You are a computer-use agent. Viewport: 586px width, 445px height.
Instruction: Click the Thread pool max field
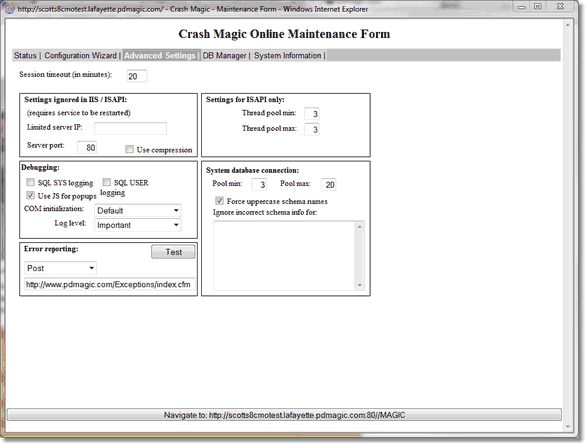point(312,129)
